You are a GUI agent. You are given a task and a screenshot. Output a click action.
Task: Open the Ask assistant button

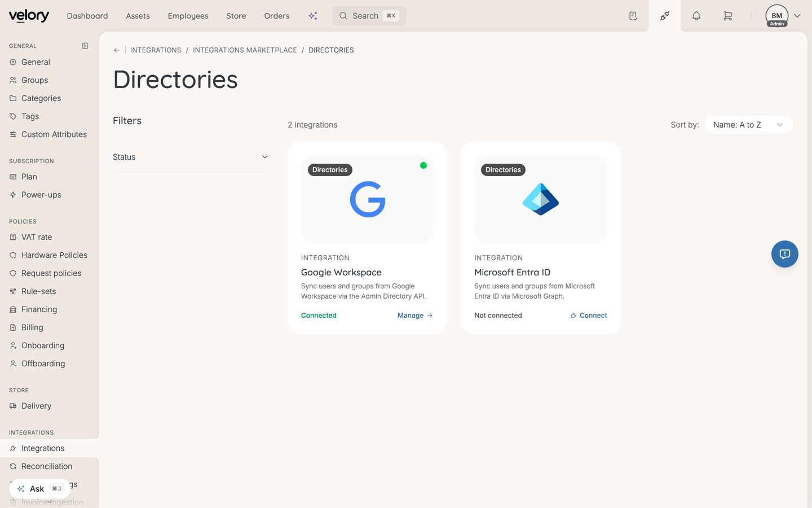40,489
